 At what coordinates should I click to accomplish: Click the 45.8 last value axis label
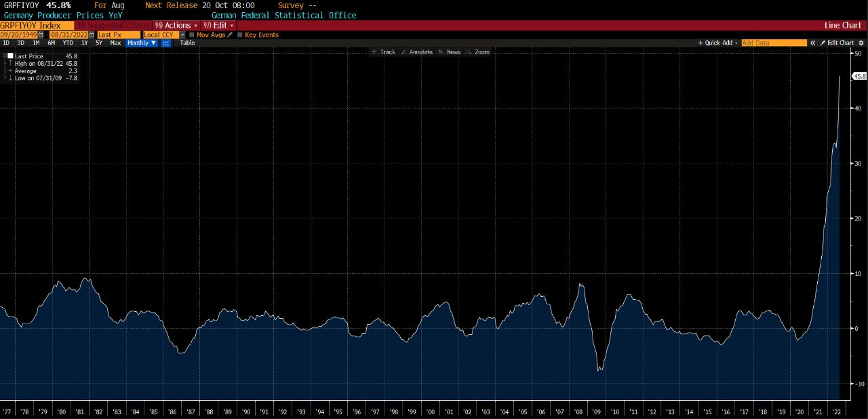tap(859, 76)
